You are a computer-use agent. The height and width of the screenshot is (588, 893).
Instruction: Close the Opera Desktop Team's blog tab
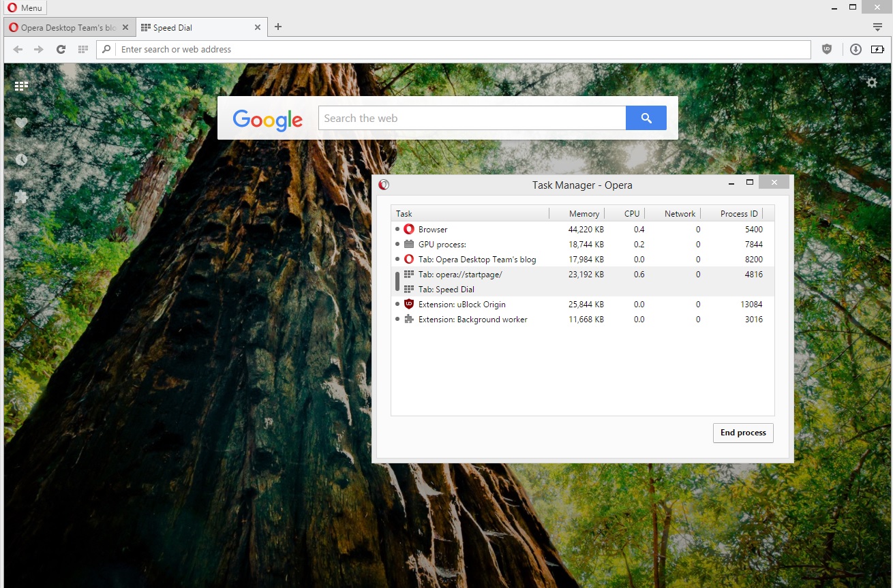click(x=125, y=28)
